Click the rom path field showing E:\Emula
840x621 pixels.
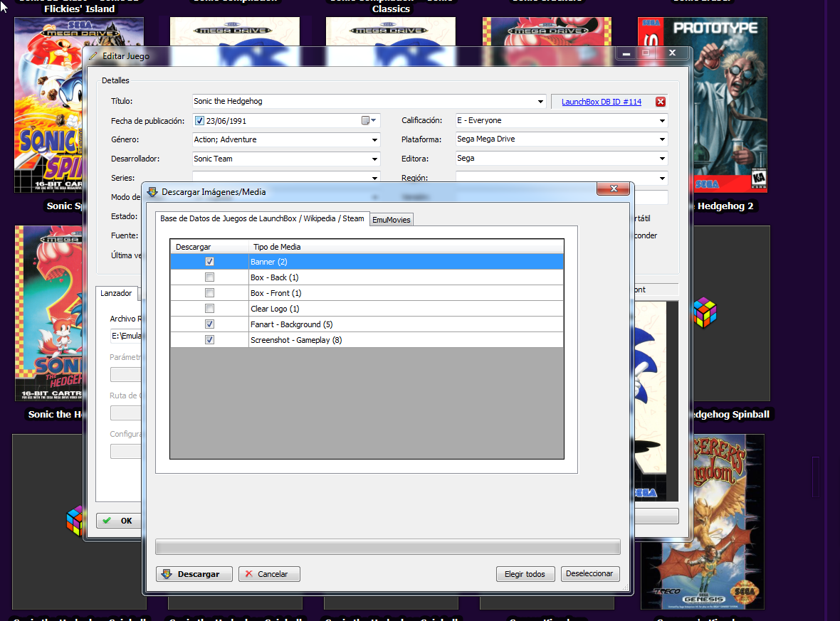(x=126, y=336)
